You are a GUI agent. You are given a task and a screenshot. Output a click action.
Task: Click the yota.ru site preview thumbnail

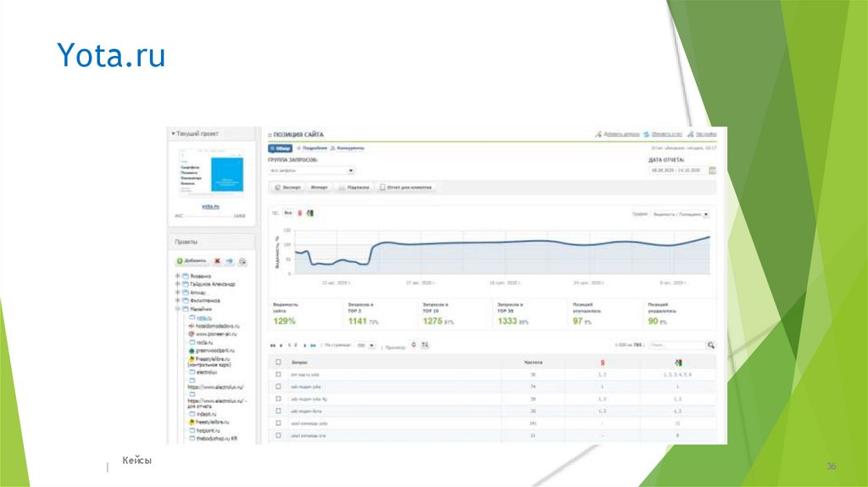(x=211, y=173)
